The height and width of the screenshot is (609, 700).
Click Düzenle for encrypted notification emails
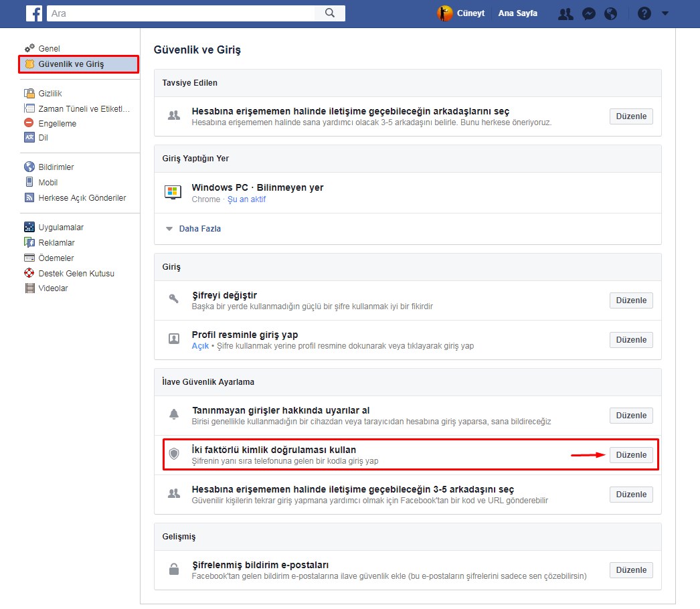tap(630, 570)
